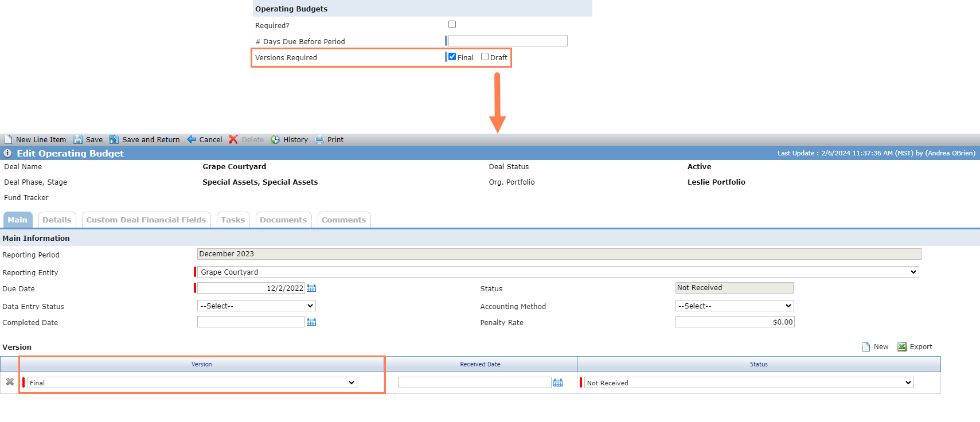The image size is (980, 422).
Task: Open the Documents tab
Action: click(283, 220)
